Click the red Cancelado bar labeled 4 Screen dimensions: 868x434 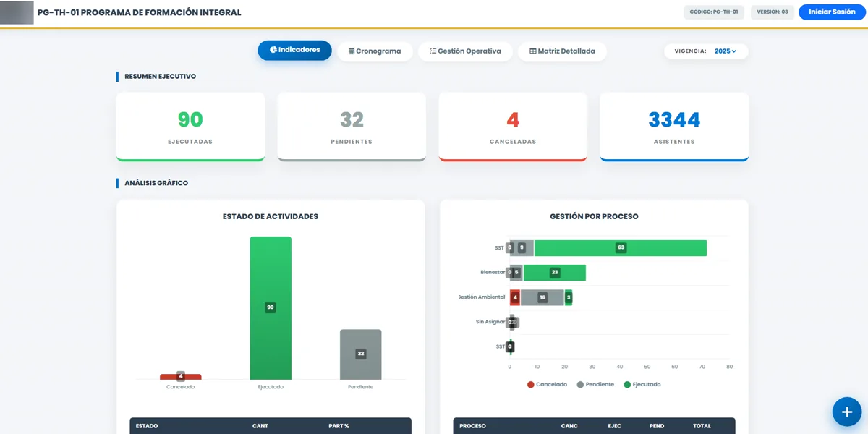click(x=181, y=377)
